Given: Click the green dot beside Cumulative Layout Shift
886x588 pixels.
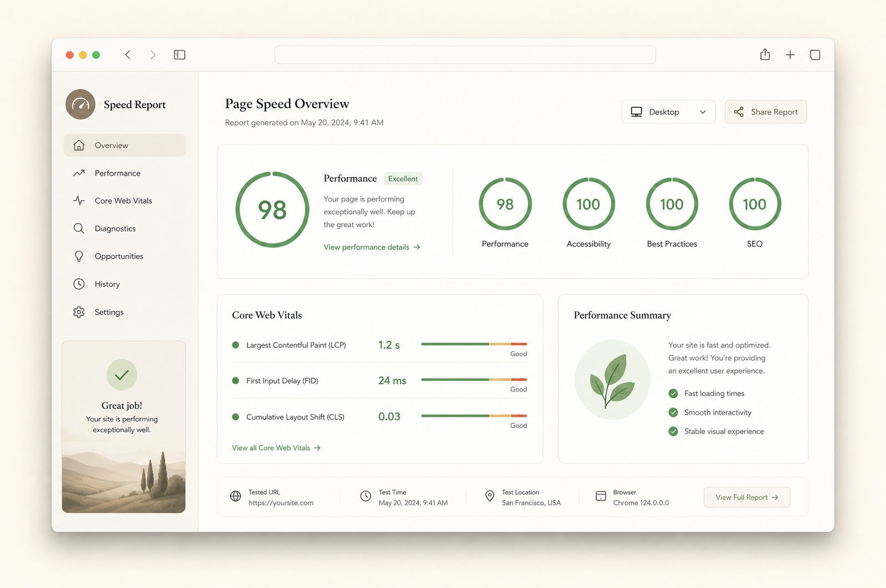Looking at the screenshot, I should click(235, 417).
